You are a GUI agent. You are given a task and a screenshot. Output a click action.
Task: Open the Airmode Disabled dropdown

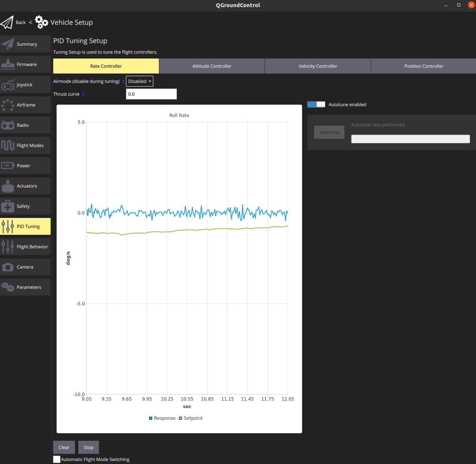tap(139, 81)
